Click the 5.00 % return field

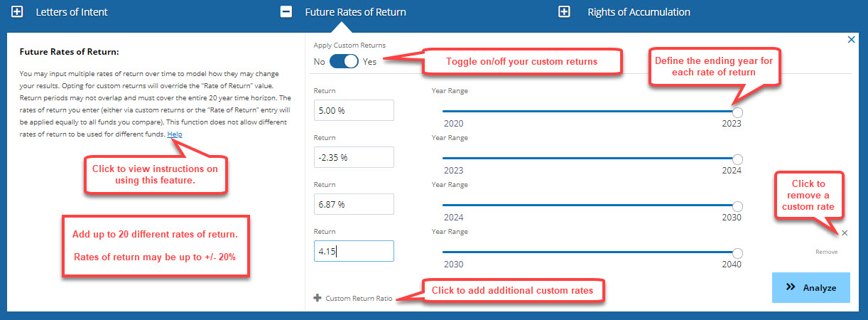click(354, 110)
